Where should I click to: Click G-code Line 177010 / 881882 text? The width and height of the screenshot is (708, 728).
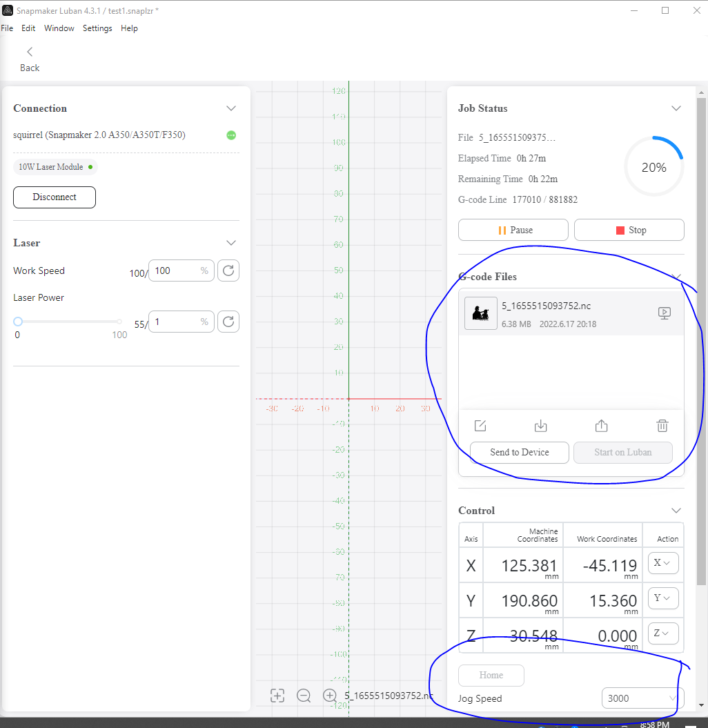click(x=518, y=199)
